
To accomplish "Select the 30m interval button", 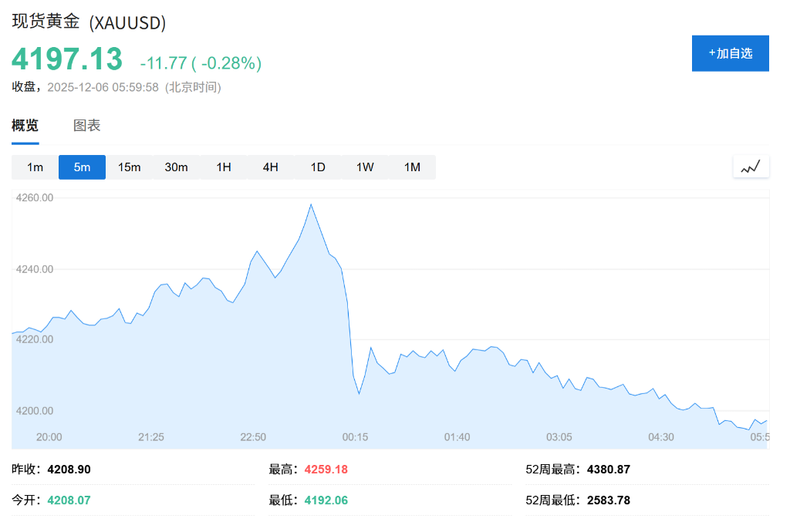I will (x=176, y=167).
